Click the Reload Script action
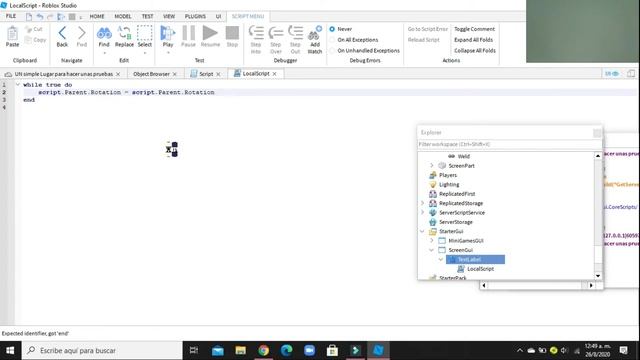 pos(424,40)
